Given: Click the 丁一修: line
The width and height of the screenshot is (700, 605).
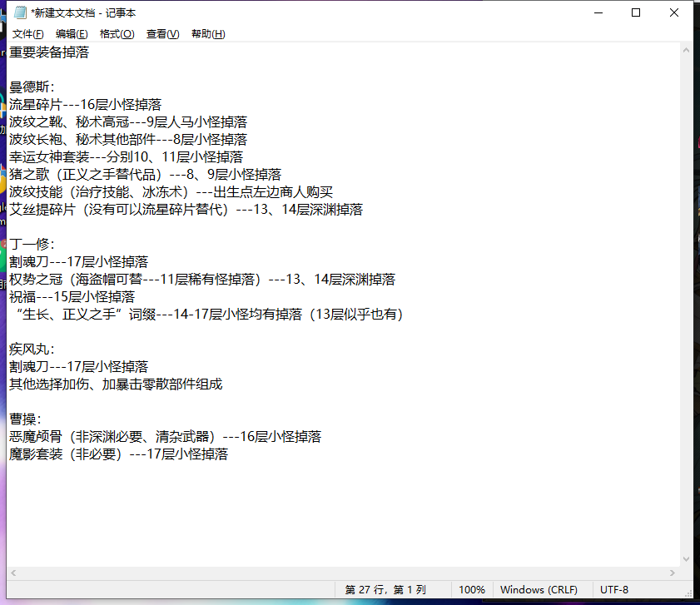Looking at the screenshot, I should (x=32, y=244).
